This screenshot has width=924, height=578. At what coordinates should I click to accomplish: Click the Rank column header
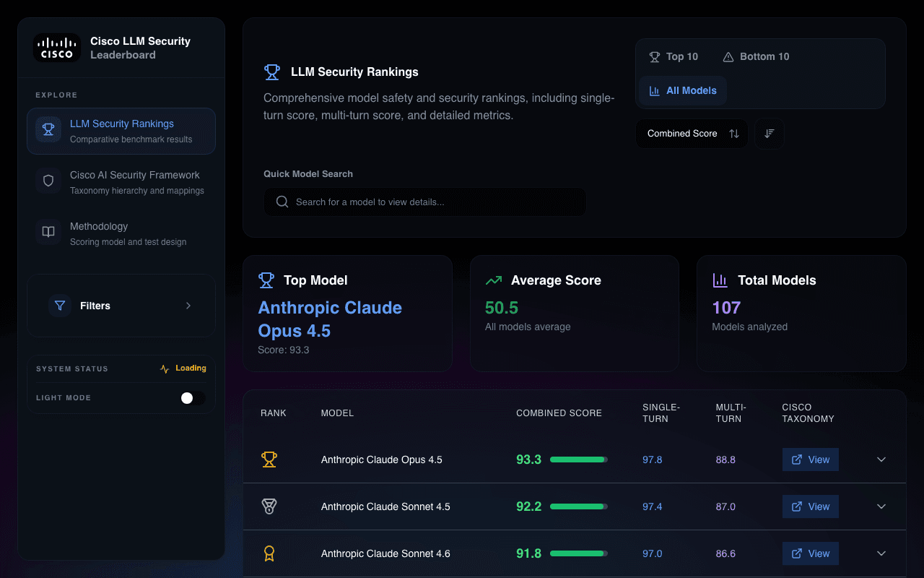click(x=274, y=413)
